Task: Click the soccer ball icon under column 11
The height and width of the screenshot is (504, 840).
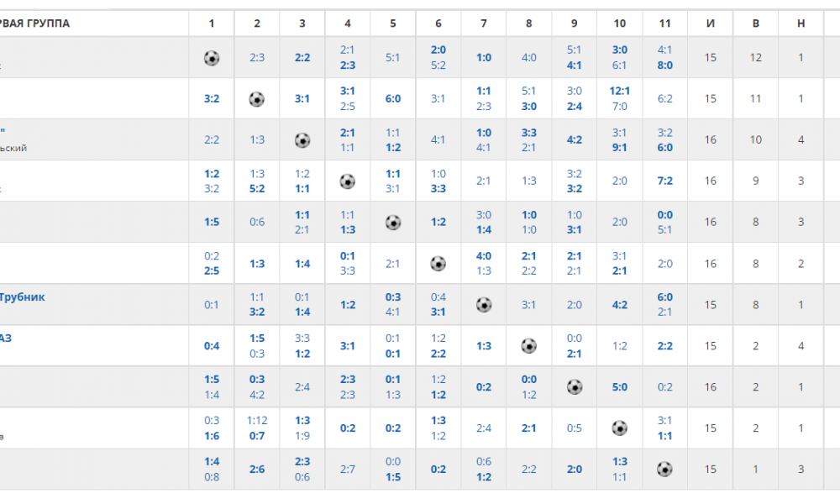Action: 664,470
